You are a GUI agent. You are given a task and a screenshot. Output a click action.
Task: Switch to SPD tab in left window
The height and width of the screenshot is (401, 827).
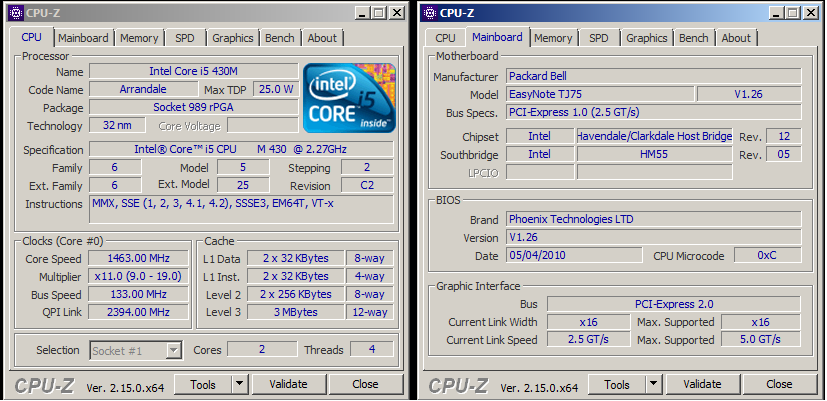tap(185, 38)
